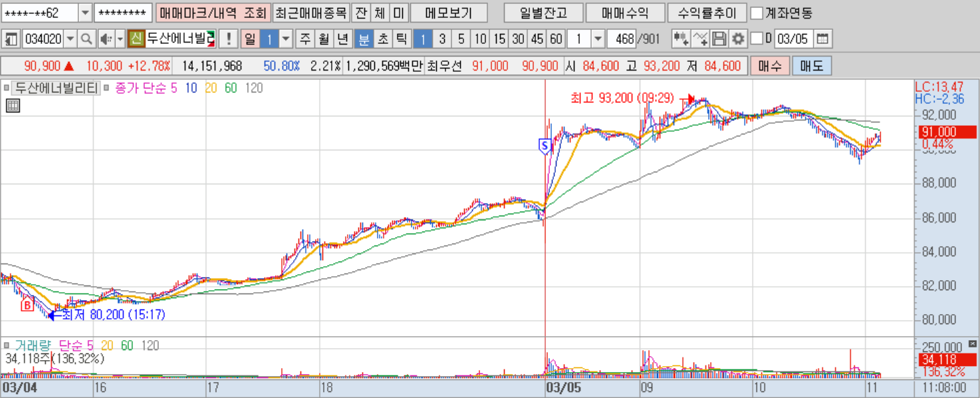Select 45-minute interval

point(537,39)
